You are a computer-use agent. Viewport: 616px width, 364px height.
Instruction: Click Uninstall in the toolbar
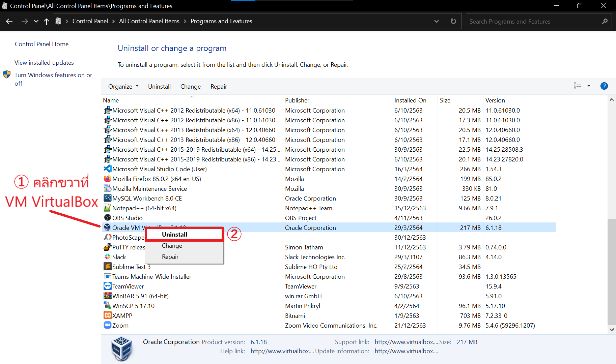pos(159,87)
